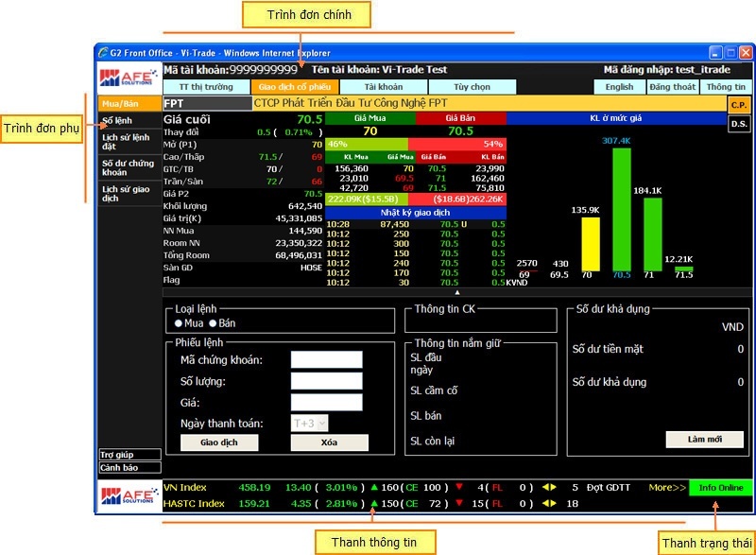Viewport: 756px width, 555px height.
Task: Click the FPT stock symbol field
Action: [x=207, y=103]
